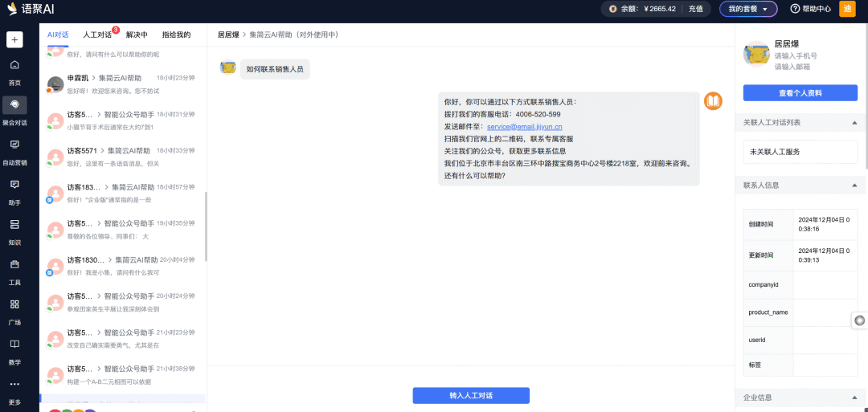868x412 pixels.
Task: Click 集简云AI帮助 breadcrumb in chat header
Action: (x=294, y=35)
